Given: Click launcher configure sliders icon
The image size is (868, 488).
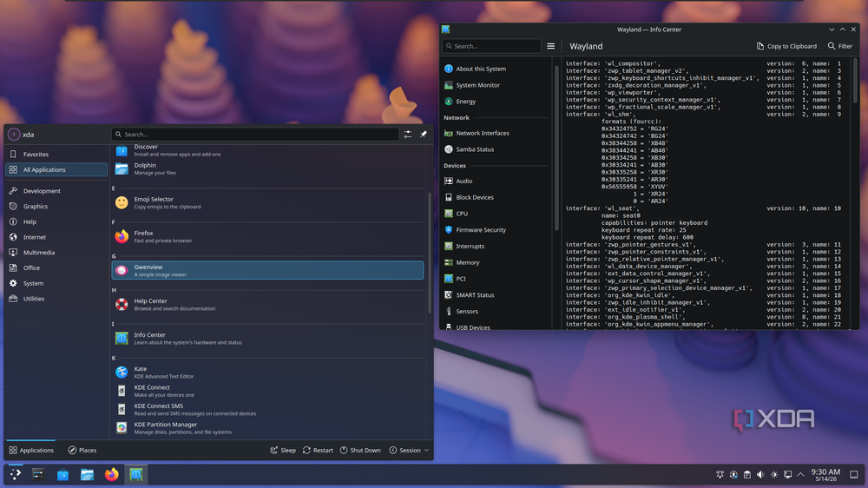Looking at the screenshot, I should tap(408, 134).
